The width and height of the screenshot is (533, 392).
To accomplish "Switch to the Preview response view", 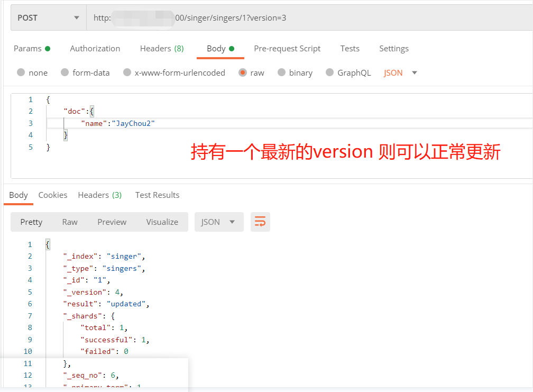I will (112, 222).
